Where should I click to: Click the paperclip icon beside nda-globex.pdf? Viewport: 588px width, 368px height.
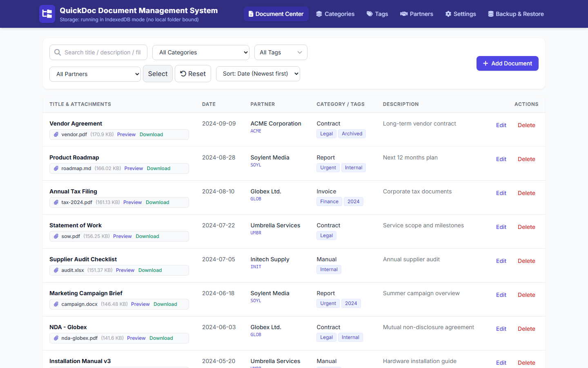pos(56,338)
